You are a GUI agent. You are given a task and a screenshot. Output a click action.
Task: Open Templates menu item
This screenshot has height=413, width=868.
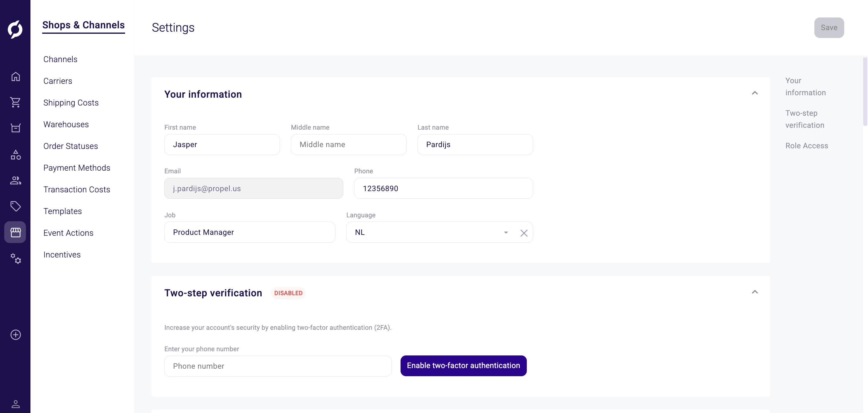coord(62,211)
